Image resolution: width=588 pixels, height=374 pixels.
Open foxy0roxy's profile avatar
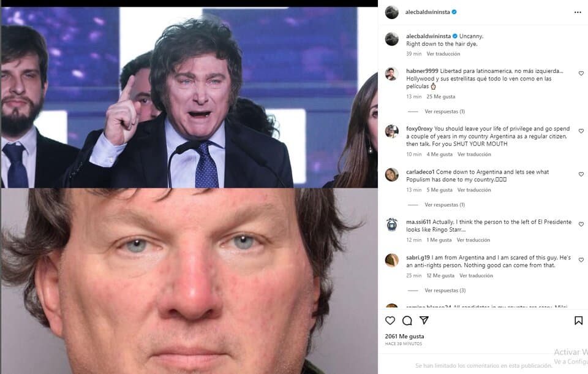(392, 131)
